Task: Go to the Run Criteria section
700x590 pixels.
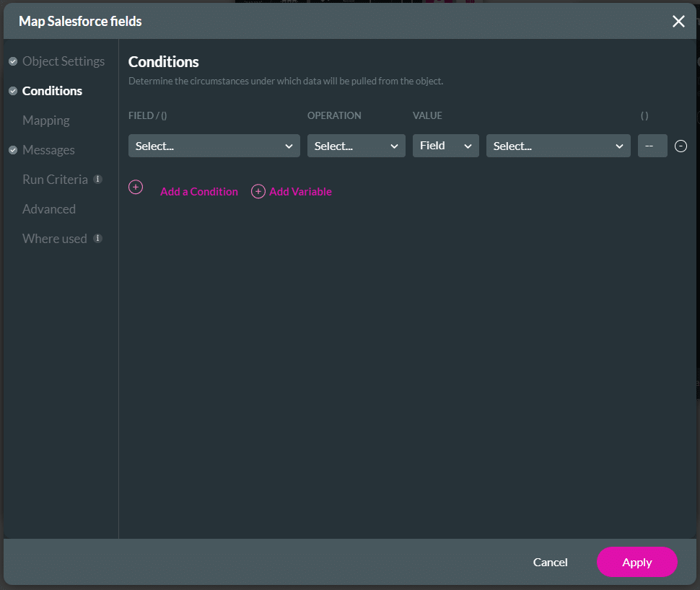Action: pyautogui.click(x=54, y=179)
